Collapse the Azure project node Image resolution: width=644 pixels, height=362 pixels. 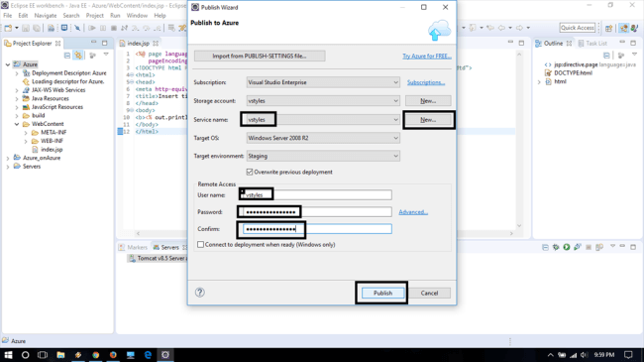click(x=8, y=64)
